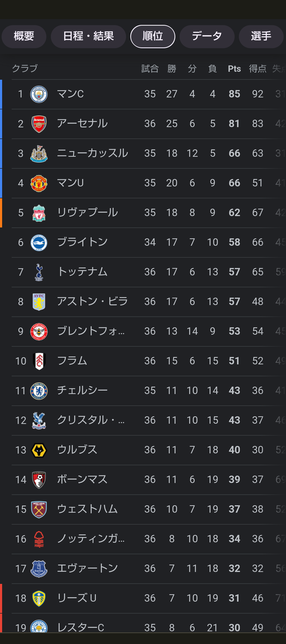This screenshot has width=286, height=644.
Task: Tap the Manchester City club crest
Action: [x=39, y=94]
